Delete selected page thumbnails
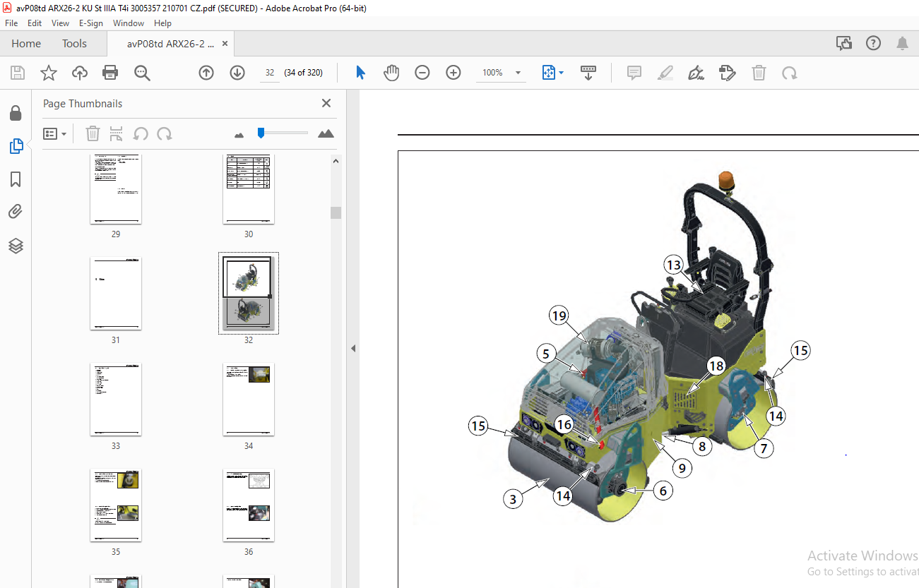Image resolution: width=919 pixels, height=588 pixels. coord(93,133)
